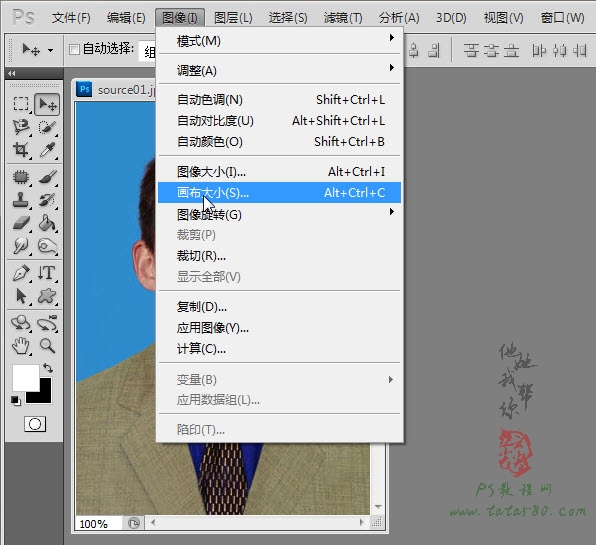Reset default foreground and background colors
The height and width of the screenshot is (545, 596).
click(16, 401)
